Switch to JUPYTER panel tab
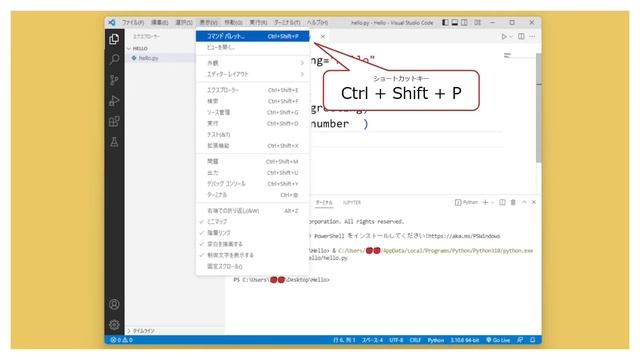The image size is (640, 360). (x=352, y=202)
